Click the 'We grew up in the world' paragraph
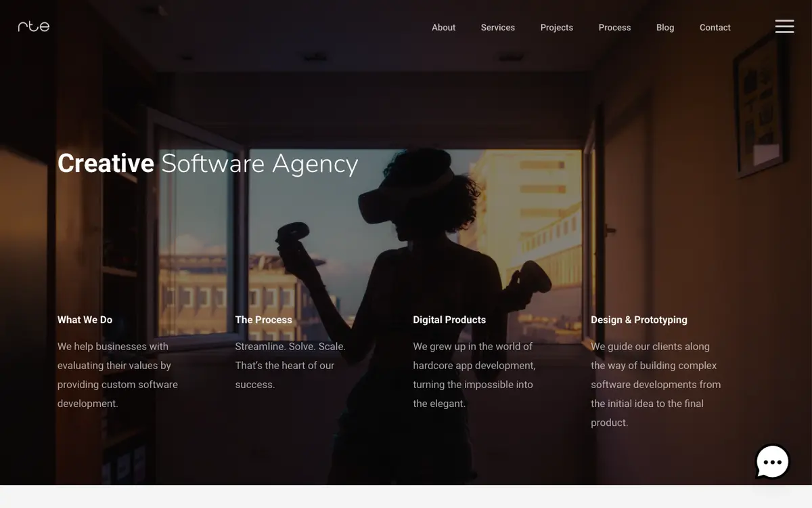Screen dimensions: 812x508 [474, 375]
